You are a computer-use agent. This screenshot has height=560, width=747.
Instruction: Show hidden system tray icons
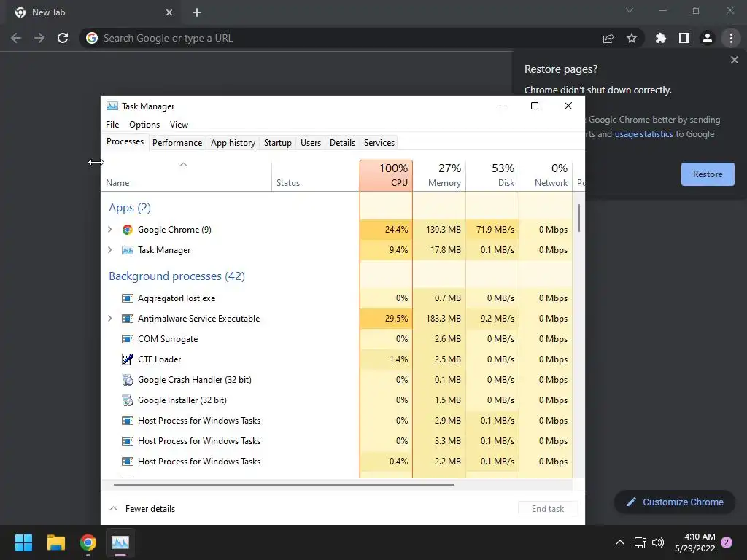(620, 542)
